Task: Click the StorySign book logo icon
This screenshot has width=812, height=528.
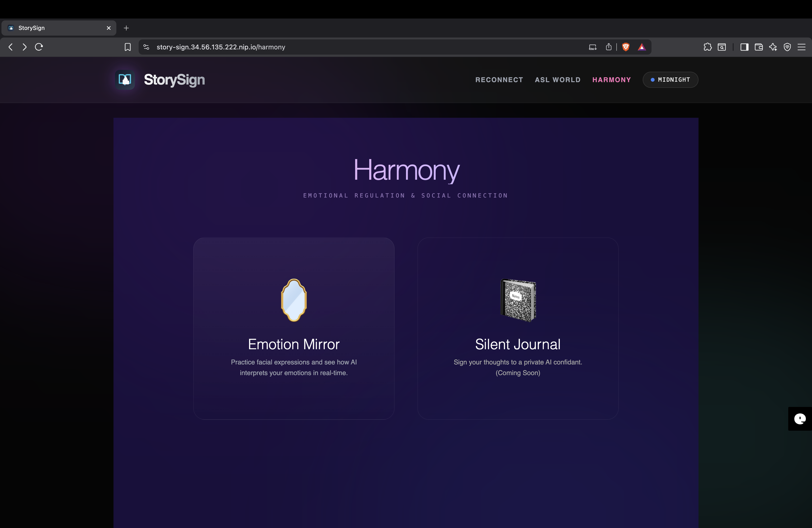Action: tap(124, 80)
